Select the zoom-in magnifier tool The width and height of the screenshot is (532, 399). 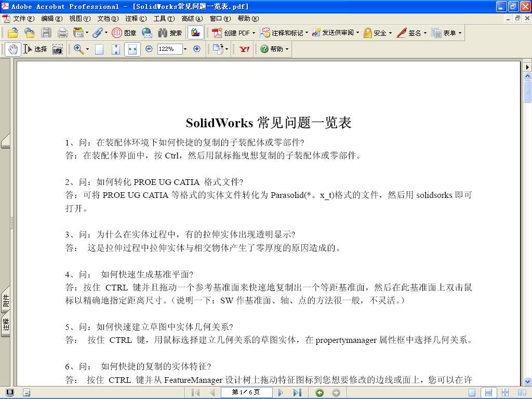click(78, 49)
